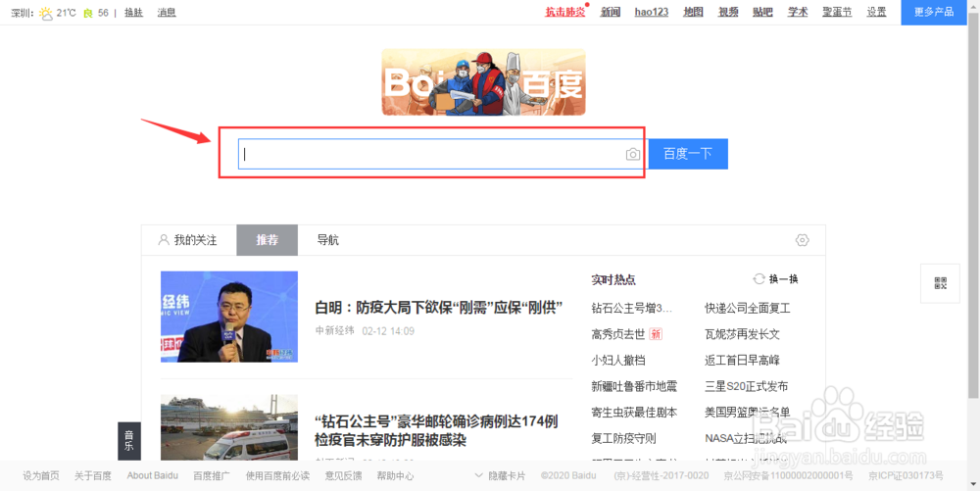Click the 京公网安备 footer link
This screenshot has height=491, width=980.
(x=788, y=475)
